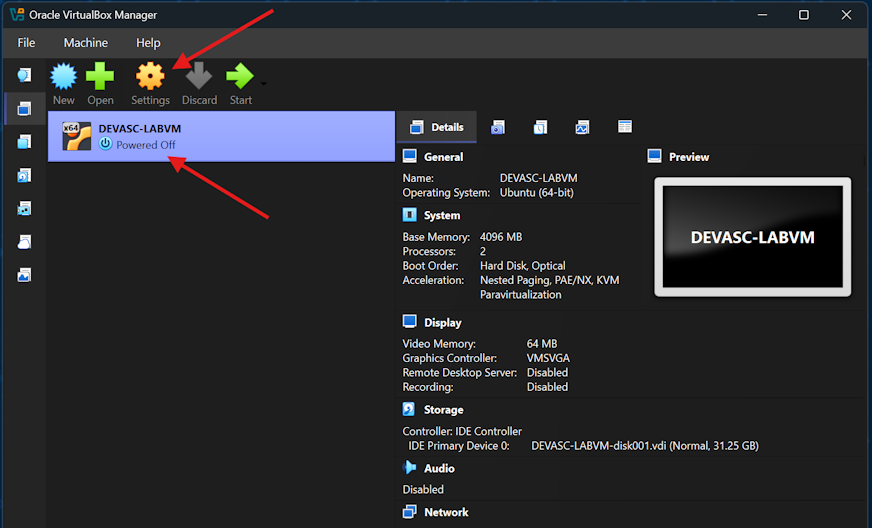
Task: Click the 64 MB video memory value
Action: point(542,344)
